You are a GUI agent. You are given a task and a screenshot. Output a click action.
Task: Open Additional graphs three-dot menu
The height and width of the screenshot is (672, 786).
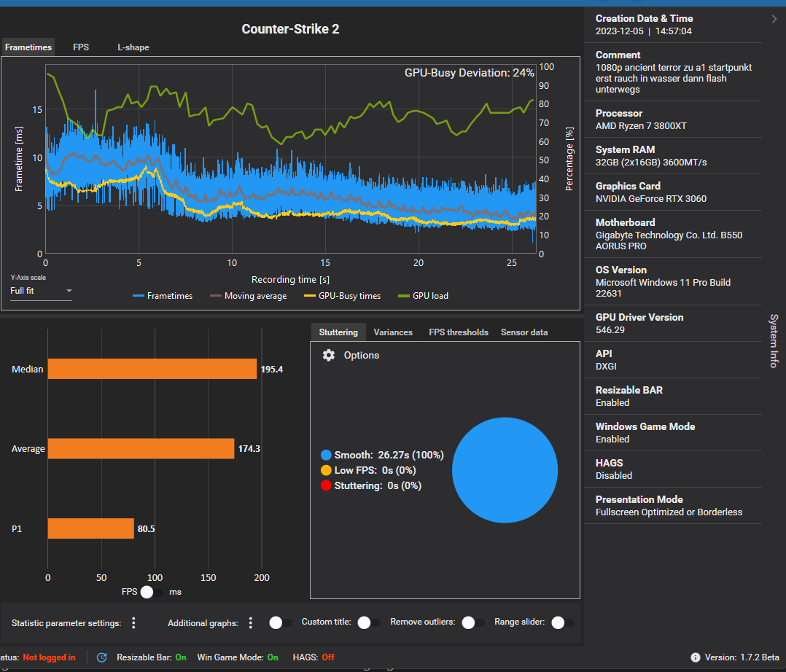pos(251,623)
